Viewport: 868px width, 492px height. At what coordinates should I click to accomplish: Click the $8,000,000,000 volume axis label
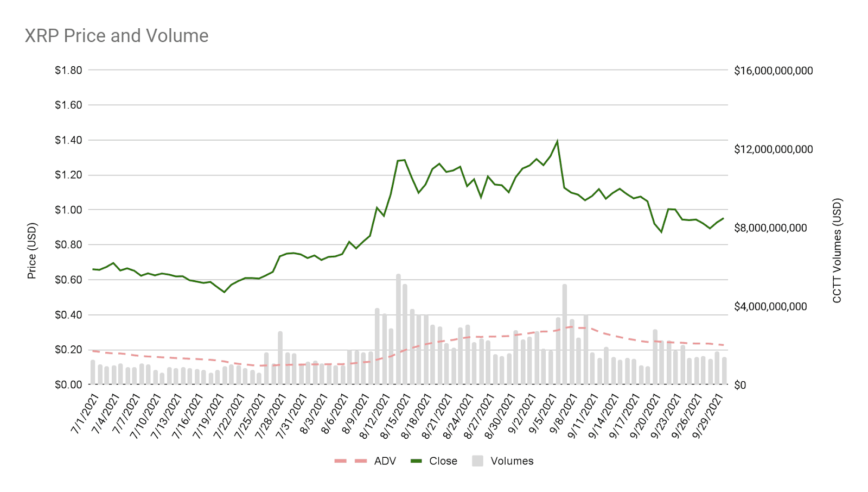[770, 228]
